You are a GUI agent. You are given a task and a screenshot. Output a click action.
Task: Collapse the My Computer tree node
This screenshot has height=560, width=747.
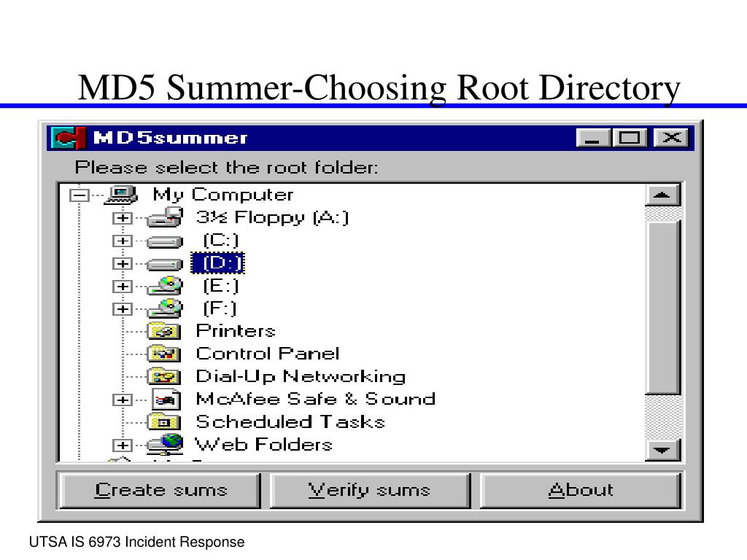click(x=79, y=195)
